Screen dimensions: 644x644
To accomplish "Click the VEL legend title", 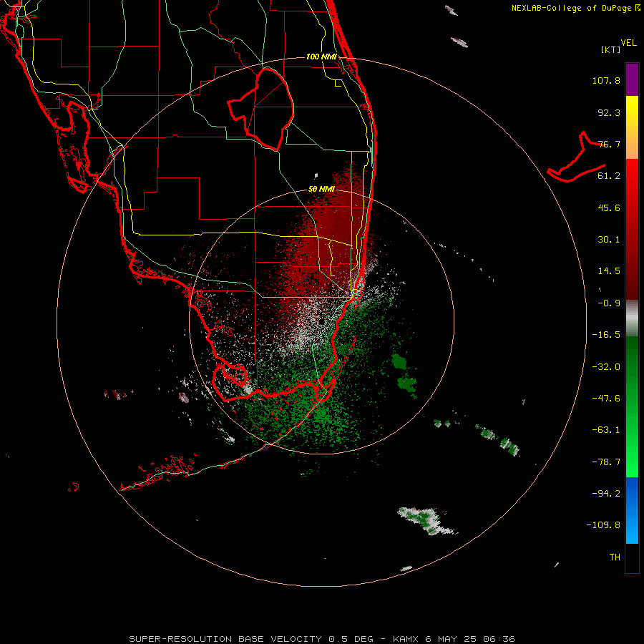I will 628,43.
